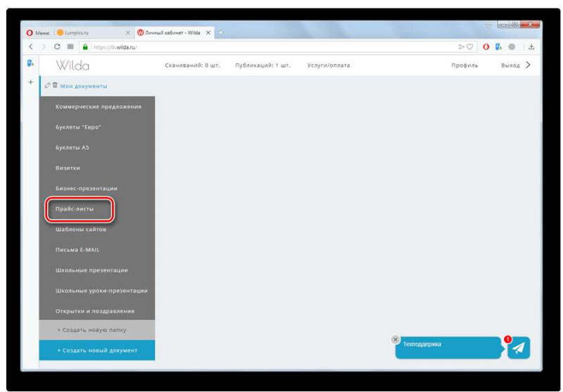The width and height of the screenshot is (563, 392).
Task: Open the browser downloads arrow icon
Action: [x=531, y=46]
